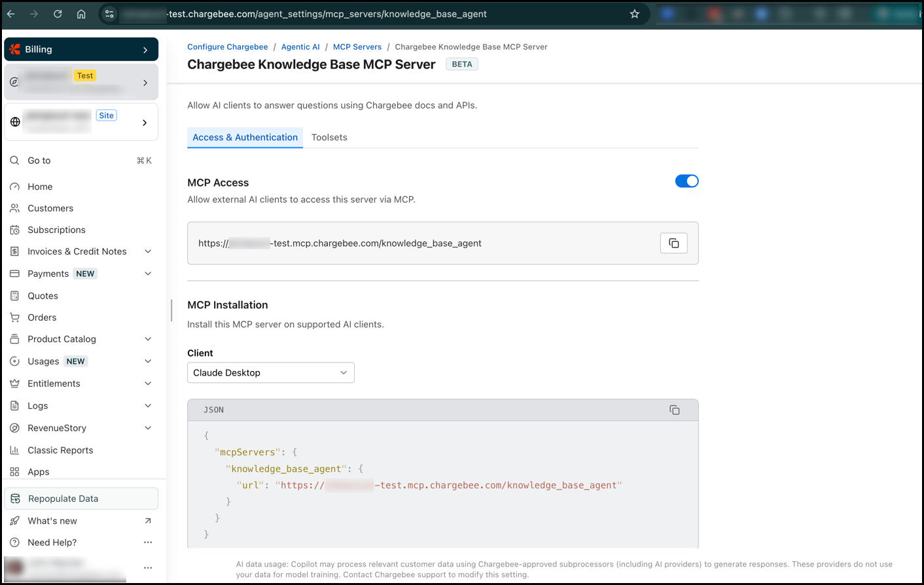The image size is (924, 585).
Task: Open Need Help more options dots
Action: [148, 542]
